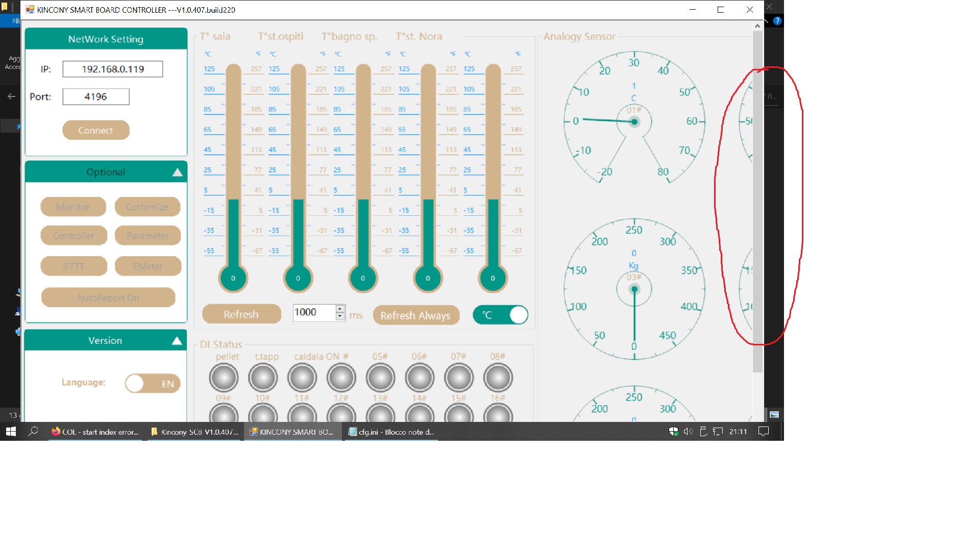The height and width of the screenshot is (551, 980).
Task: Click the Refresh Always button
Action: 415,315
